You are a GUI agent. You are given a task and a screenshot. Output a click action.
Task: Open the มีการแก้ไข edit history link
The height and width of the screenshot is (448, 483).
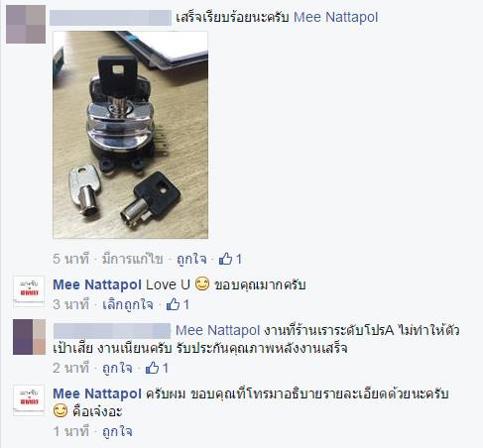click(x=133, y=259)
